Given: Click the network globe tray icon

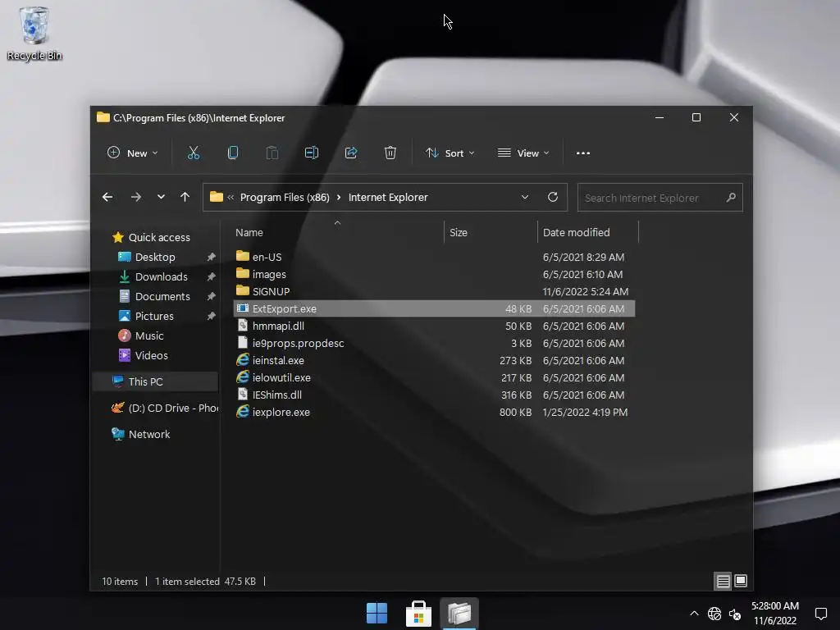Looking at the screenshot, I should click(x=714, y=614).
